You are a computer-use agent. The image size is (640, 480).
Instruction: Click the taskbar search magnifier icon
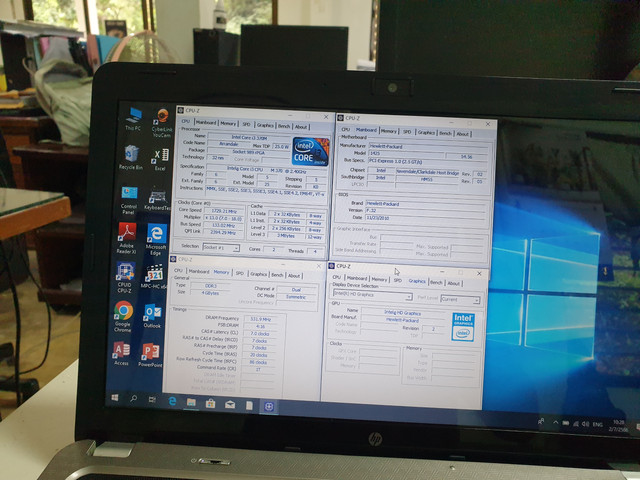click(133, 398)
